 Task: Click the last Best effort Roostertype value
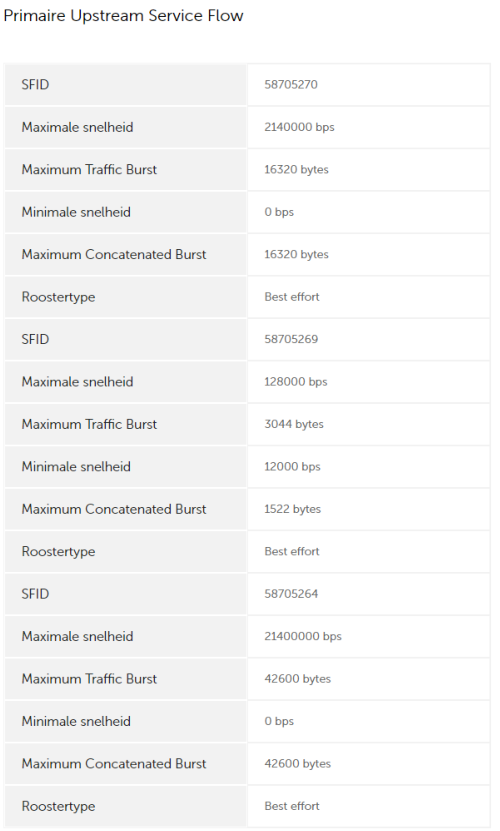(x=292, y=806)
